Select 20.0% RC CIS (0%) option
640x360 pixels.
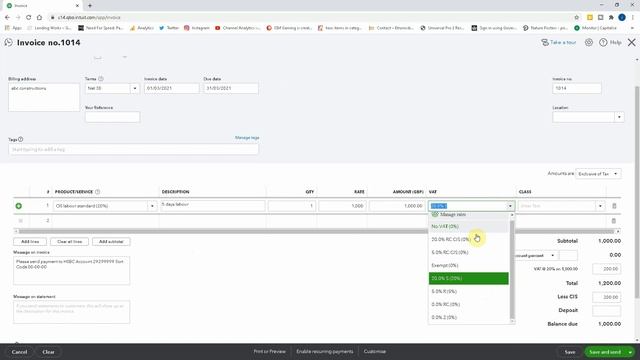tap(468, 239)
